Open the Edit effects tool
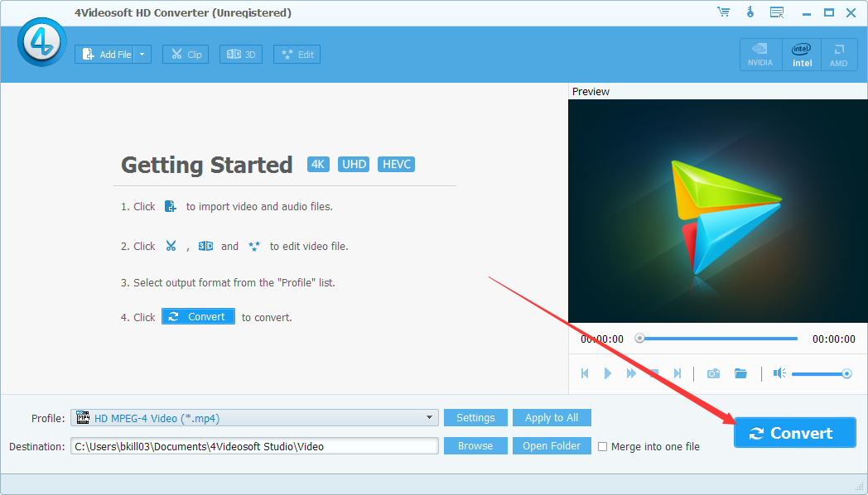This screenshot has height=495, width=868. point(297,54)
